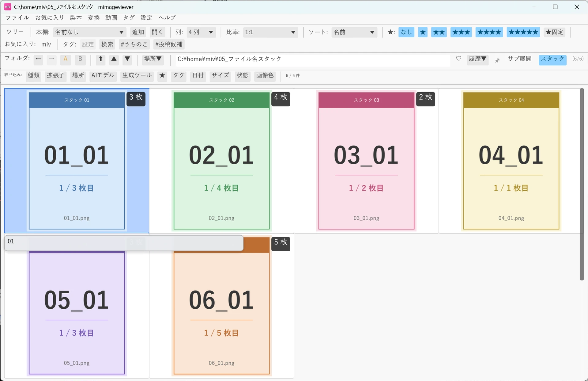The height and width of the screenshot is (381, 588).
Task: Click the pin icon next to 履歴
Action: click(497, 60)
